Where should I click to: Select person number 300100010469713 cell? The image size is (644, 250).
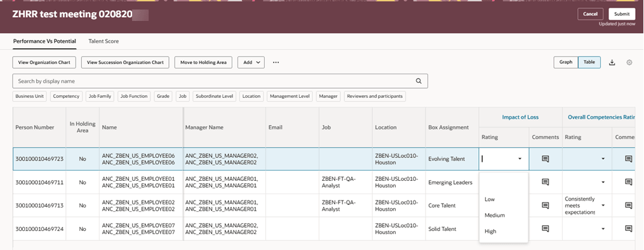pyautogui.click(x=39, y=205)
